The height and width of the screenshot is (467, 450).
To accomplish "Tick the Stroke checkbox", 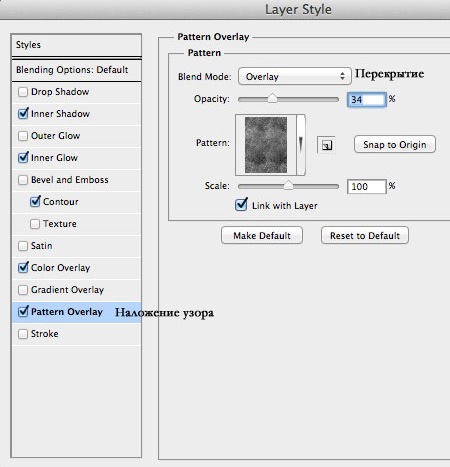I will (23, 334).
